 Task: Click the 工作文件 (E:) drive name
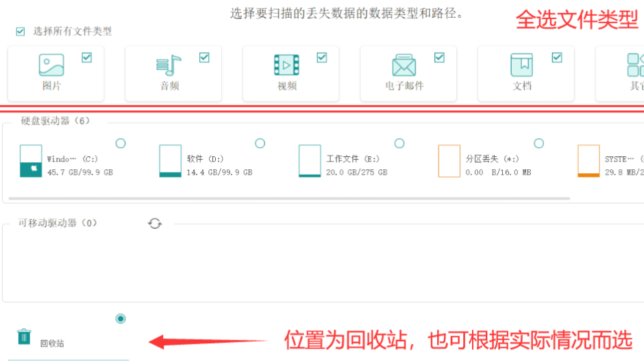click(353, 159)
